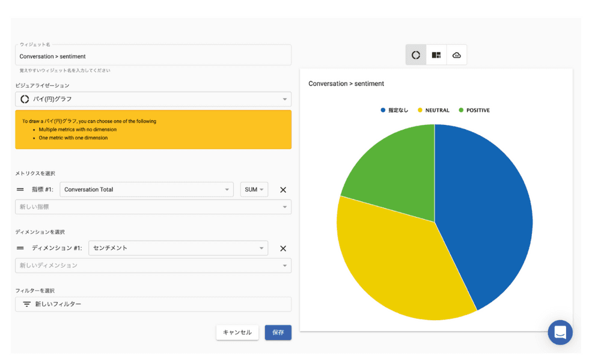The height and width of the screenshot is (364, 601).
Task: Toggle NEUTRAL legend series visibility
Action: click(x=433, y=111)
